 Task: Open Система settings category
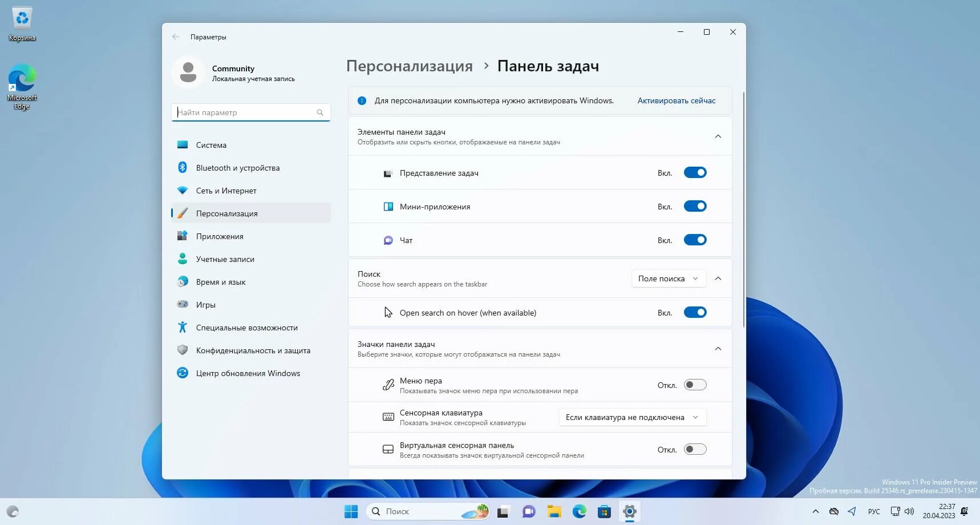click(251, 145)
